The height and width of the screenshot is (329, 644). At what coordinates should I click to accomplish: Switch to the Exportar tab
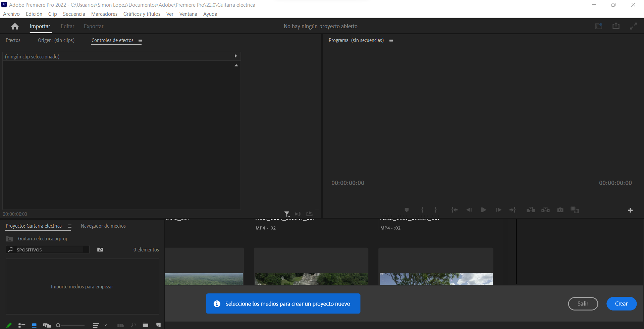[x=93, y=26]
